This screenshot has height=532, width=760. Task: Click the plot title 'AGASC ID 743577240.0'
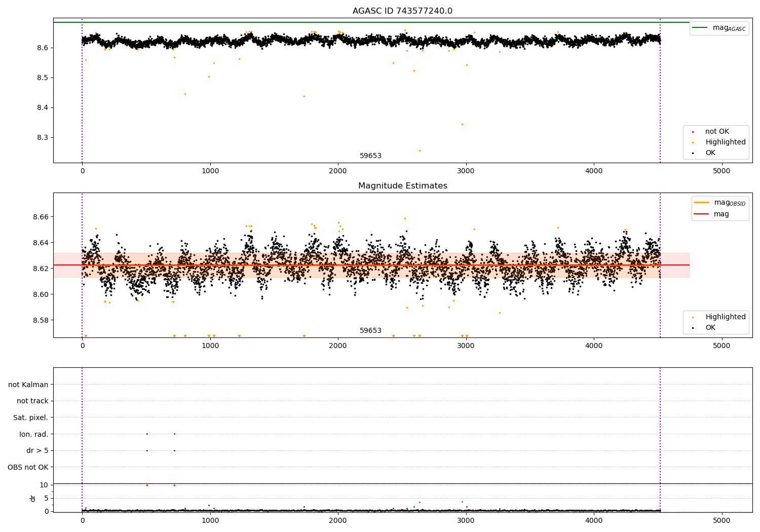click(402, 11)
